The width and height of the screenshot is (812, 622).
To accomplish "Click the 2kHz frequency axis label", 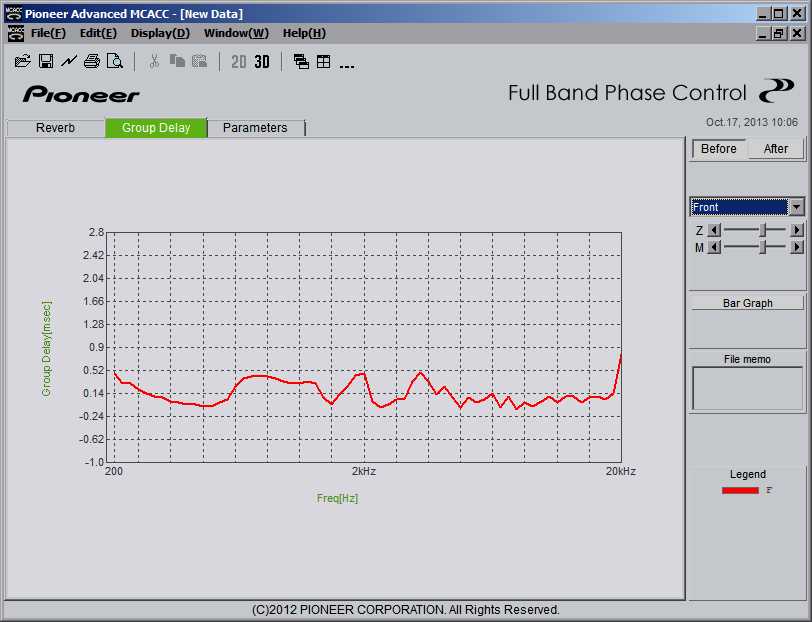I will (364, 471).
